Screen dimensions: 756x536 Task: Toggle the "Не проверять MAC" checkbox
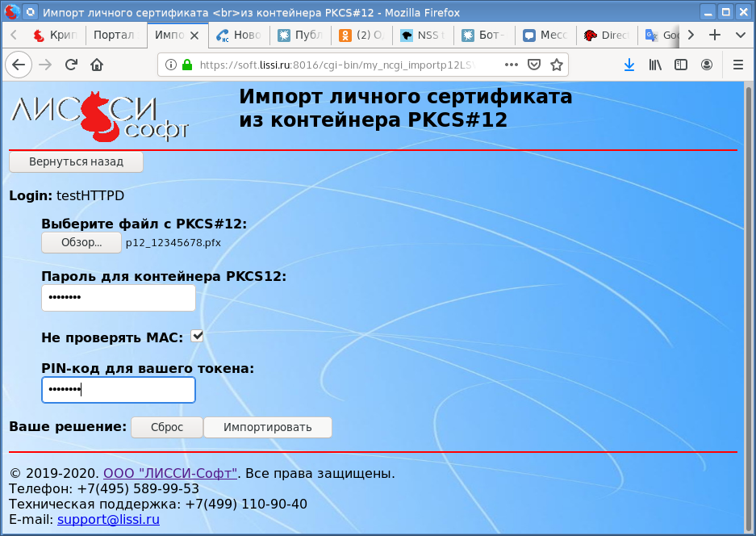tap(197, 336)
